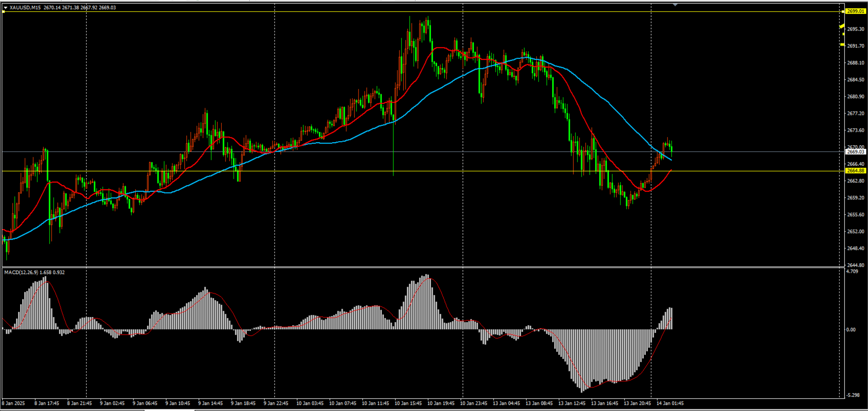Screen dimensions: 868x411
Task: Click the XAUUSD,M15 chart title
Action: pos(25,8)
